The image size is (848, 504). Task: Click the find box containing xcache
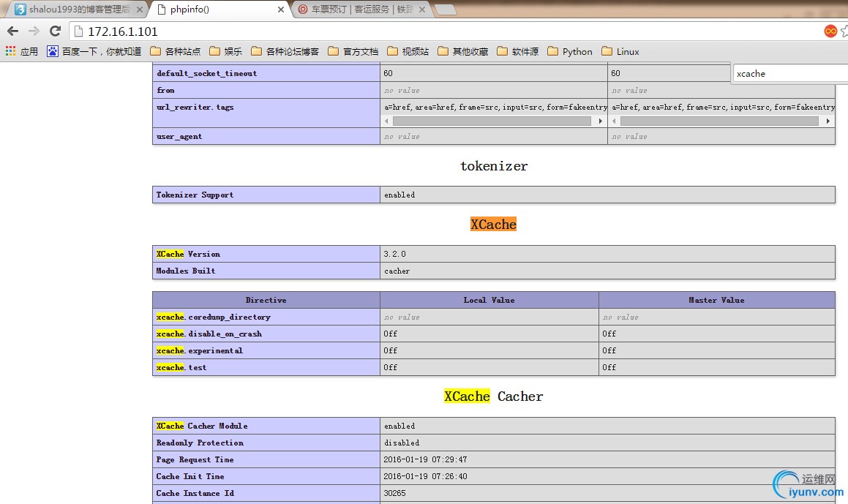tap(789, 74)
